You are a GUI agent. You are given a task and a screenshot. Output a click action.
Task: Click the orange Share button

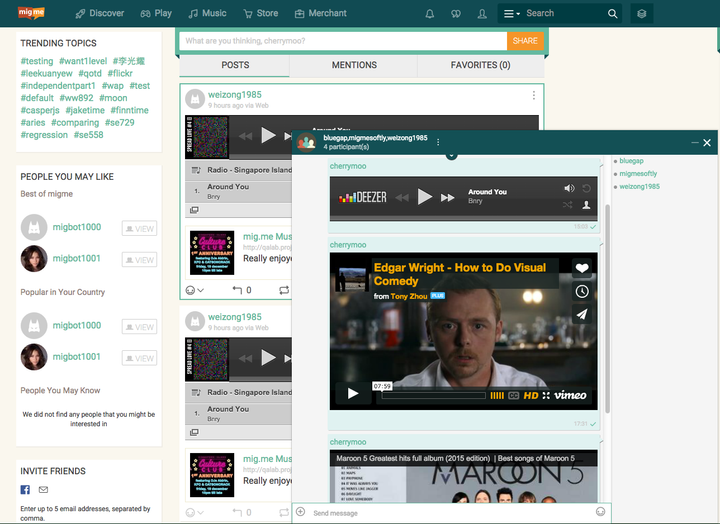(525, 41)
